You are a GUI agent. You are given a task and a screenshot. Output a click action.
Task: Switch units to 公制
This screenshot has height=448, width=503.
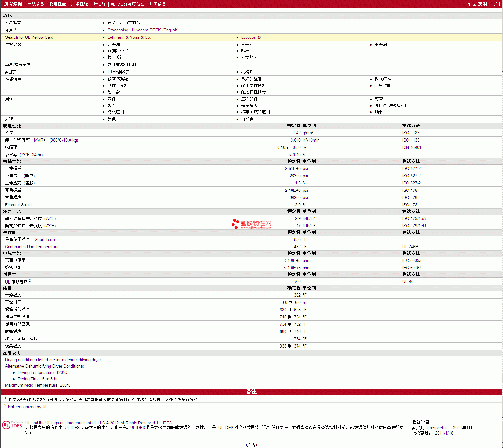point(495,4)
